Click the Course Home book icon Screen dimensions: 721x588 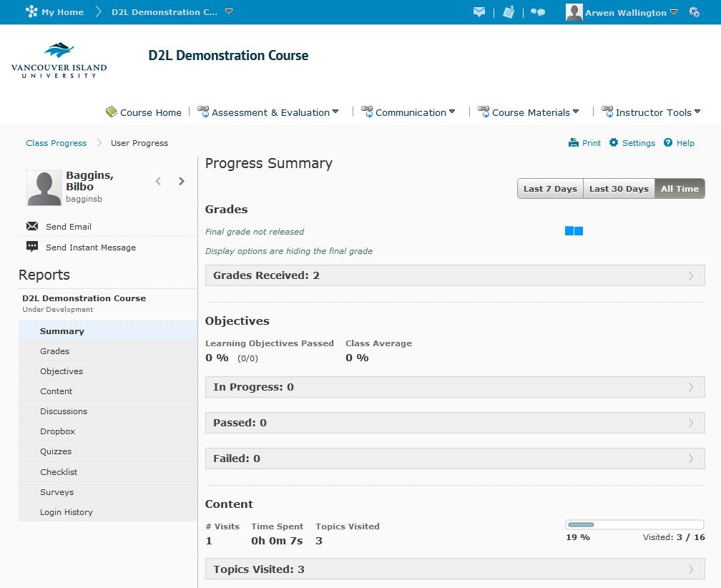pyautogui.click(x=112, y=112)
